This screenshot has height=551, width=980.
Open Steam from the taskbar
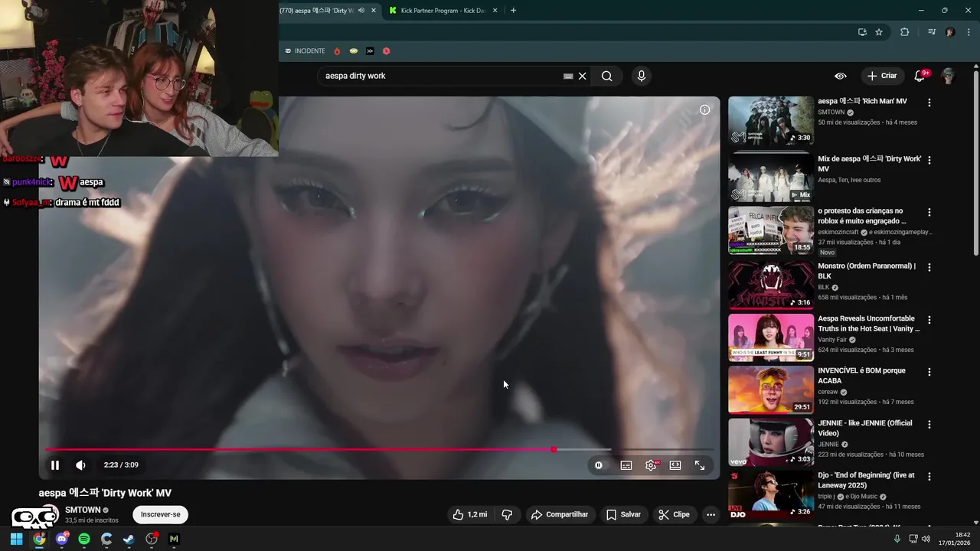129,539
